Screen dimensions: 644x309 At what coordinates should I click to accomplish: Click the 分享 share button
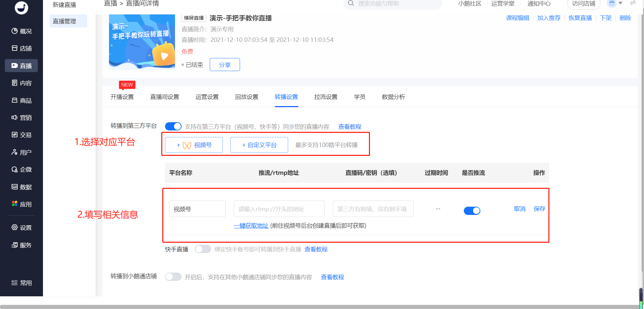(x=225, y=65)
